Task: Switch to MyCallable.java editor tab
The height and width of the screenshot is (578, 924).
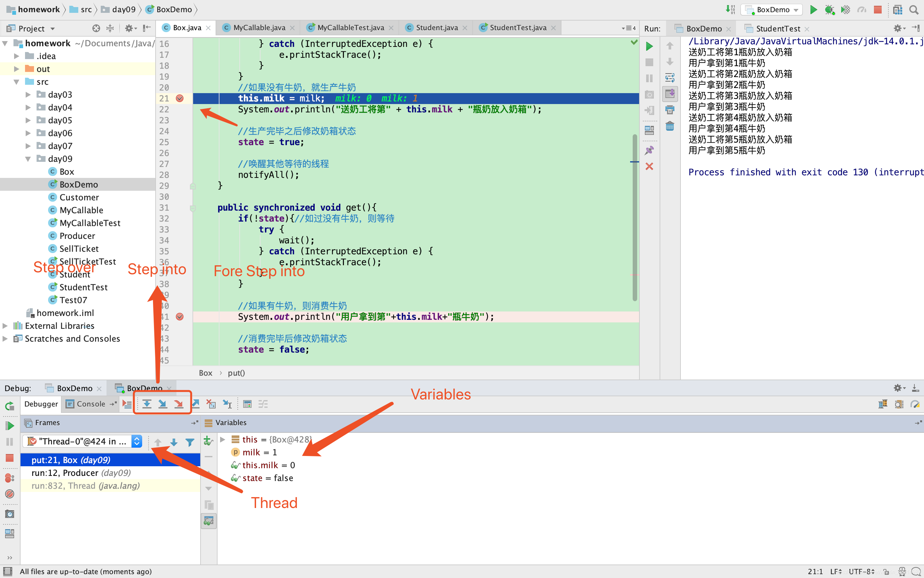Action: click(x=259, y=28)
